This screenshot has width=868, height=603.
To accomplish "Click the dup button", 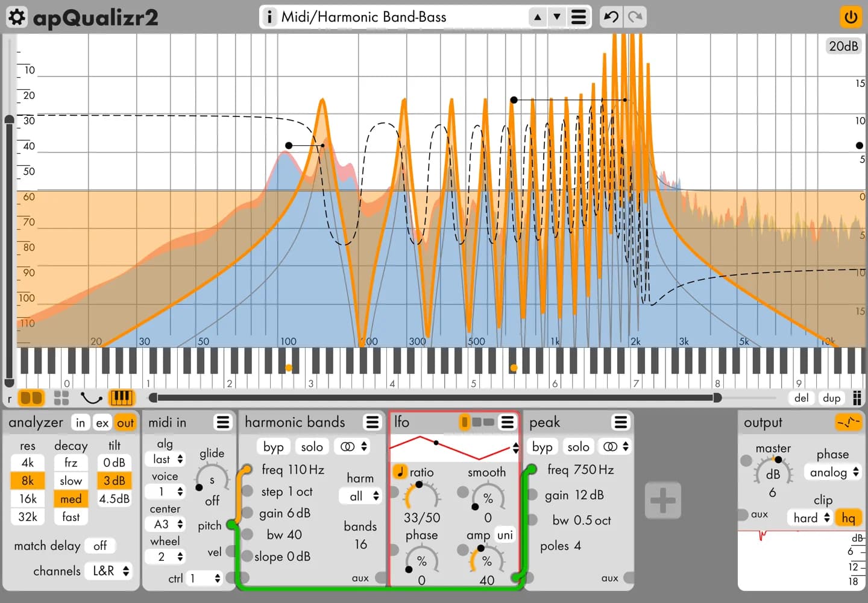I will [x=831, y=398].
